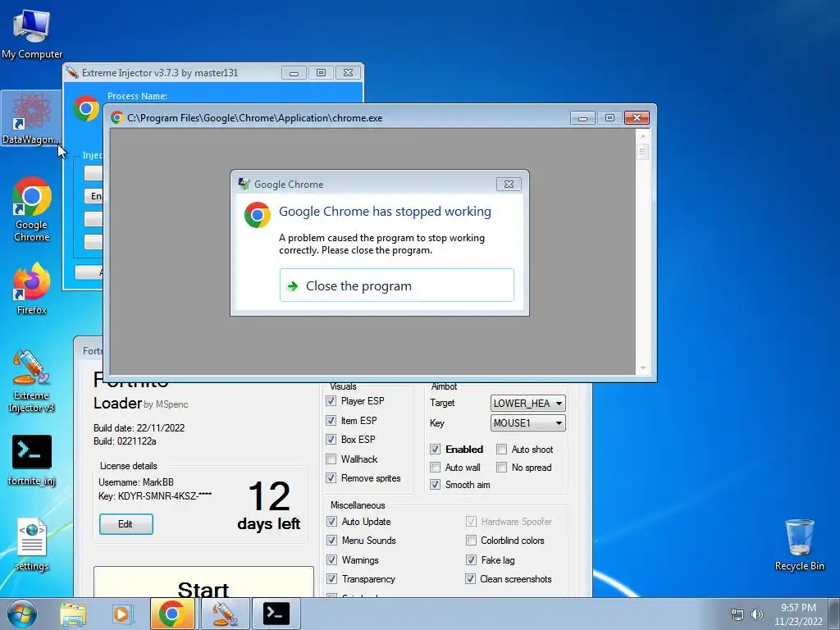Viewport: 840px width, 630px height.
Task: Open the Google Chrome desktop shortcut
Action: tap(32, 209)
